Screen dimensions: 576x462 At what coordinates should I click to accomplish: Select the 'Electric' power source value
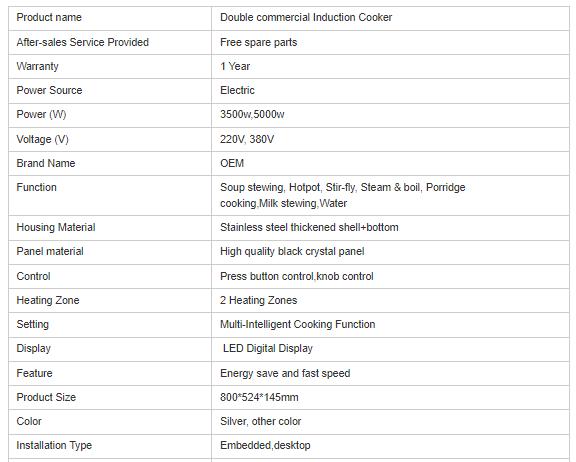point(237,90)
